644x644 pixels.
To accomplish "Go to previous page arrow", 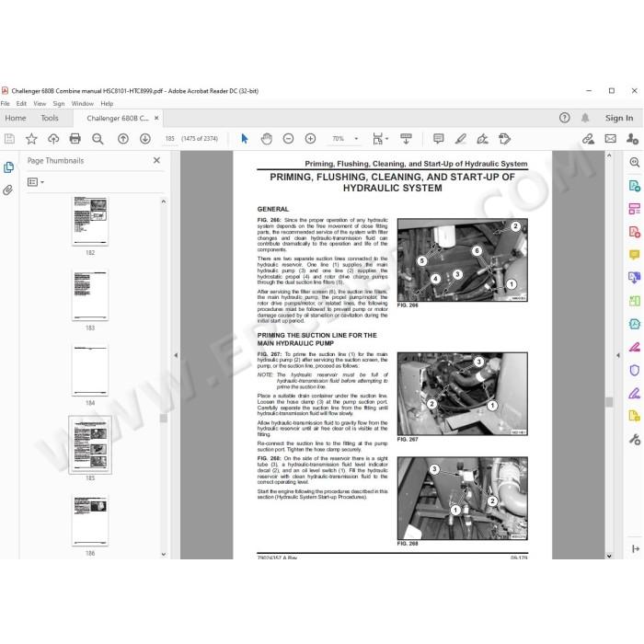I will tap(123, 139).
